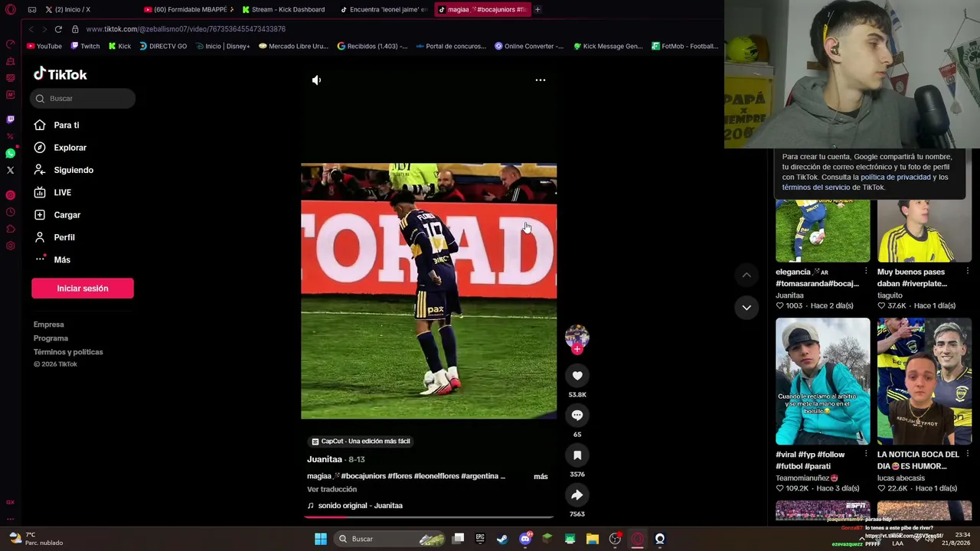Open the Juanitaa username link
Image resolution: width=980 pixels, height=551 pixels.
(x=325, y=459)
